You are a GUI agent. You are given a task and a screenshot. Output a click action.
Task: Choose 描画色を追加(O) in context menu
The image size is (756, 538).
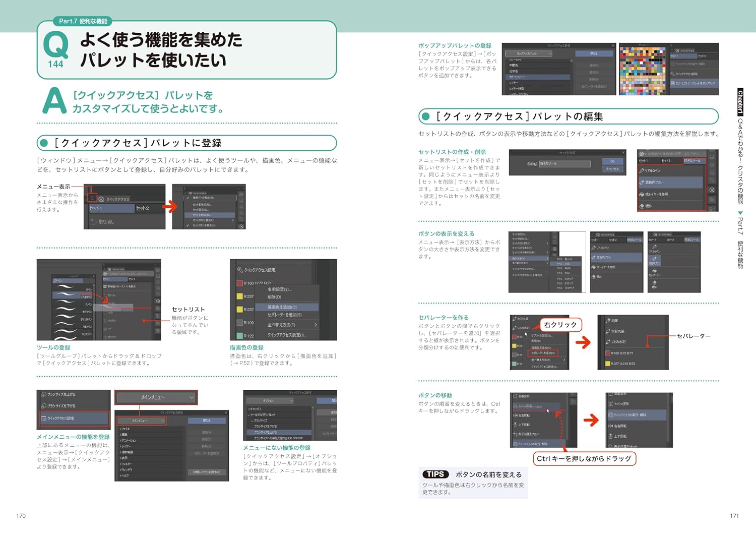(286, 307)
